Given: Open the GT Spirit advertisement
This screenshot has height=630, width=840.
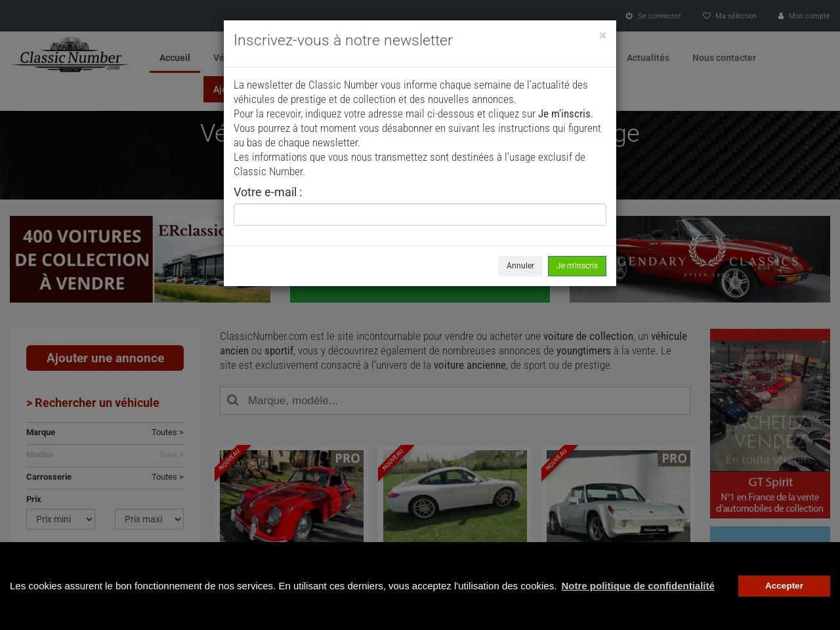Looking at the screenshot, I should pos(770,423).
